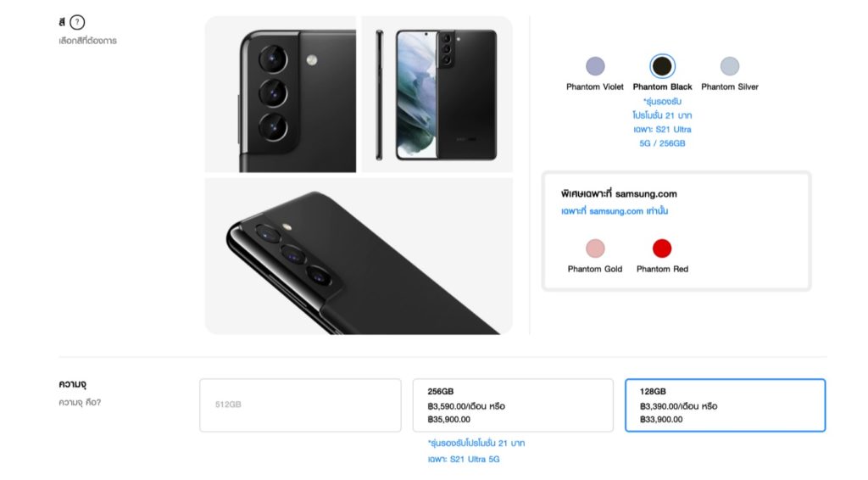Select the Phantom Violet color swatch
Image resolution: width=868 pixels, height=480 pixels.
tap(595, 66)
